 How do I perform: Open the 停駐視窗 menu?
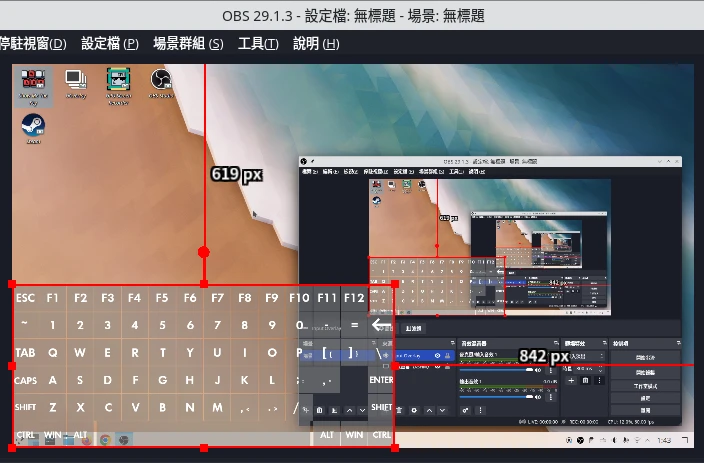pos(32,44)
